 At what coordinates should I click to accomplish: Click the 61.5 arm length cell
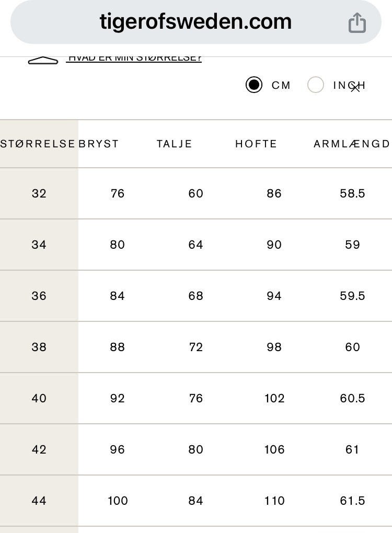click(x=352, y=501)
